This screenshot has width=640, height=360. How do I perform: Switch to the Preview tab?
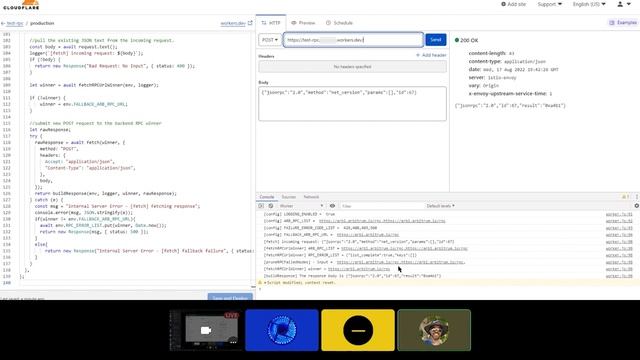303,23
